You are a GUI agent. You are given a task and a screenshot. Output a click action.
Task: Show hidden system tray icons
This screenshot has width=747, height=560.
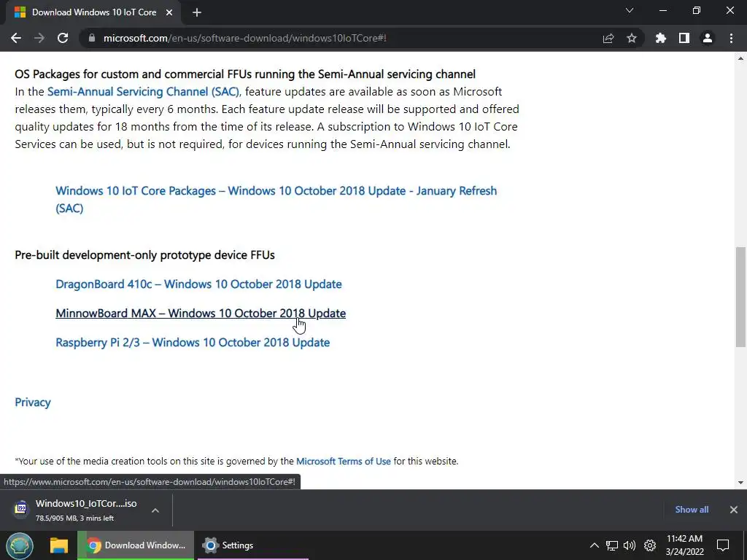point(594,545)
